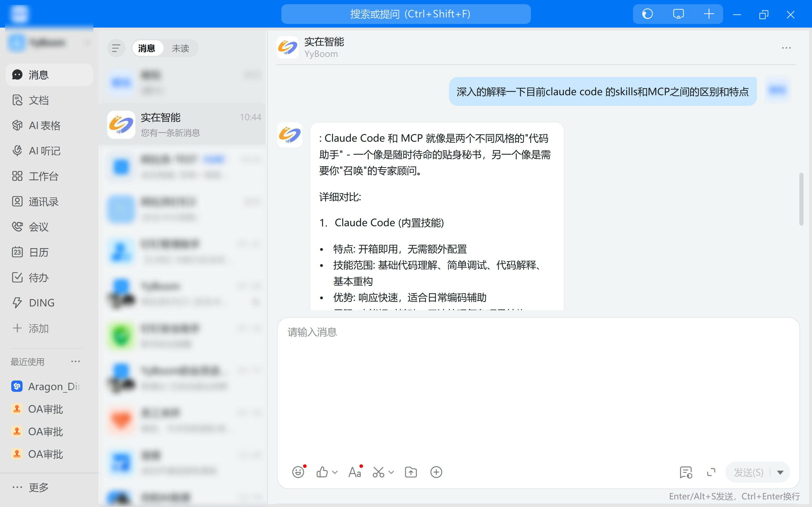812x507 pixels.
Task: Click the 发送(S) send button
Action: point(748,472)
